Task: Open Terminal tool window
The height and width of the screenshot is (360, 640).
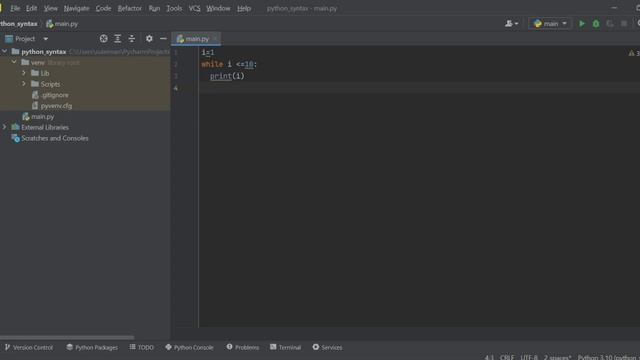Action: click(285, 347)
